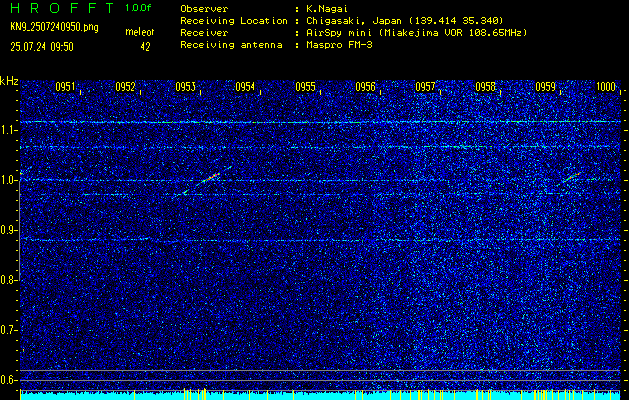Click the Receiving antenna label
Screen dimensions: 629x400
click(231, 45)
